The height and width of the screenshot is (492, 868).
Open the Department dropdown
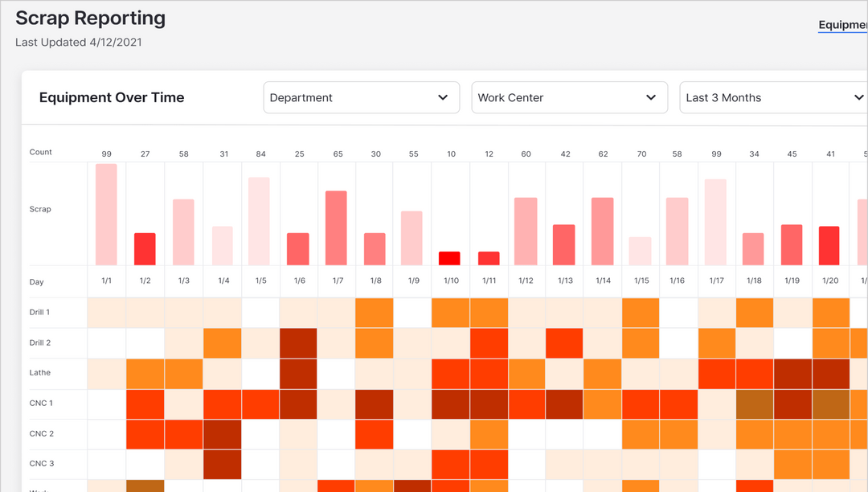[361, 97]
